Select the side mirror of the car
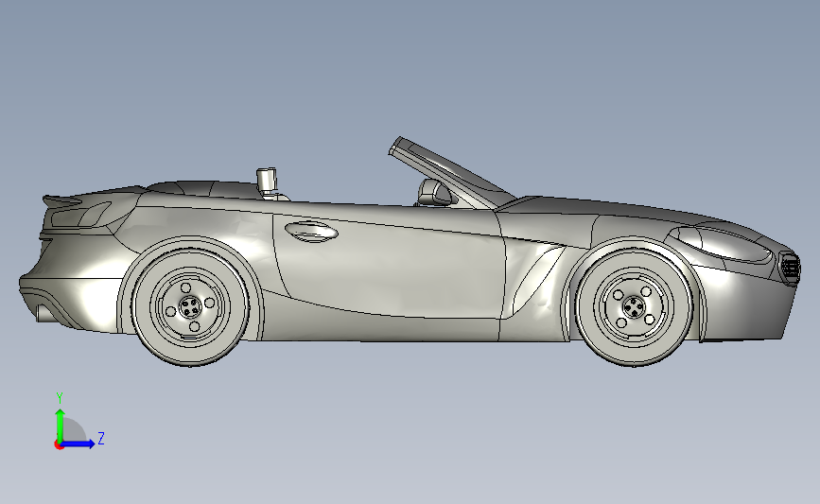820x504 pixels. tap(436, 192)
